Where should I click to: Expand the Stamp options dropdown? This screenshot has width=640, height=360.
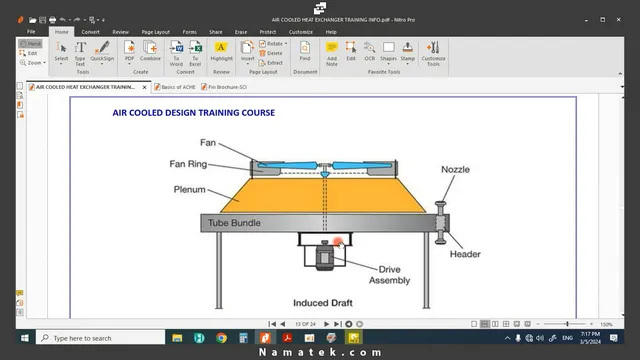pyautogui.click(x=407, y=64)
